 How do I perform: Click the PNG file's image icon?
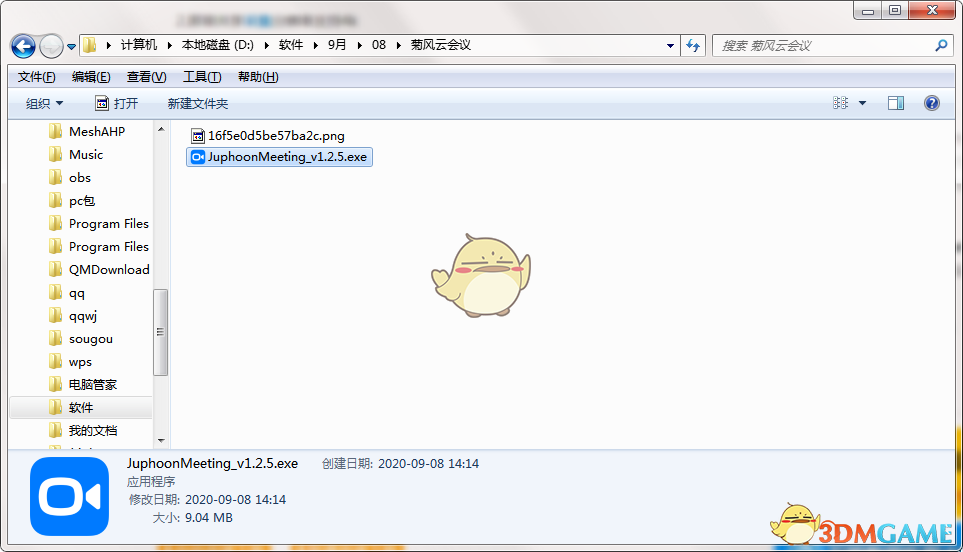click(x=198, y=136)
